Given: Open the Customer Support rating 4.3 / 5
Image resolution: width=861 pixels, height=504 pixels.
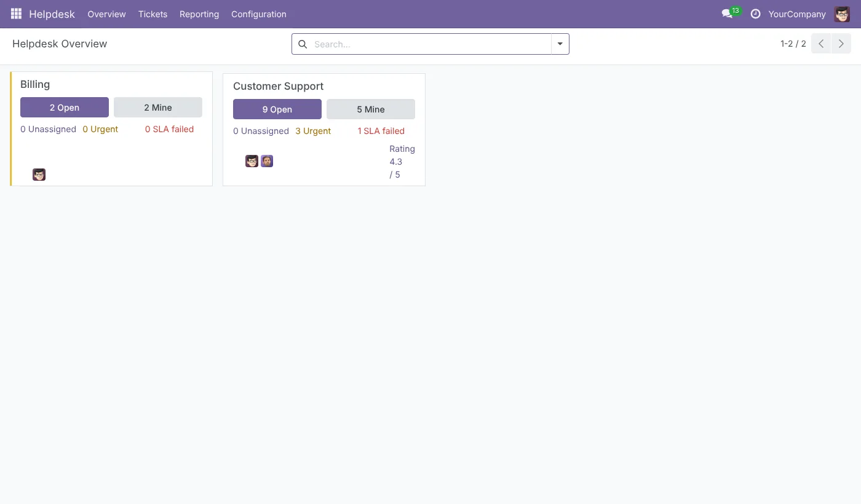Looking at the screenshot, I should pos(402,162).
